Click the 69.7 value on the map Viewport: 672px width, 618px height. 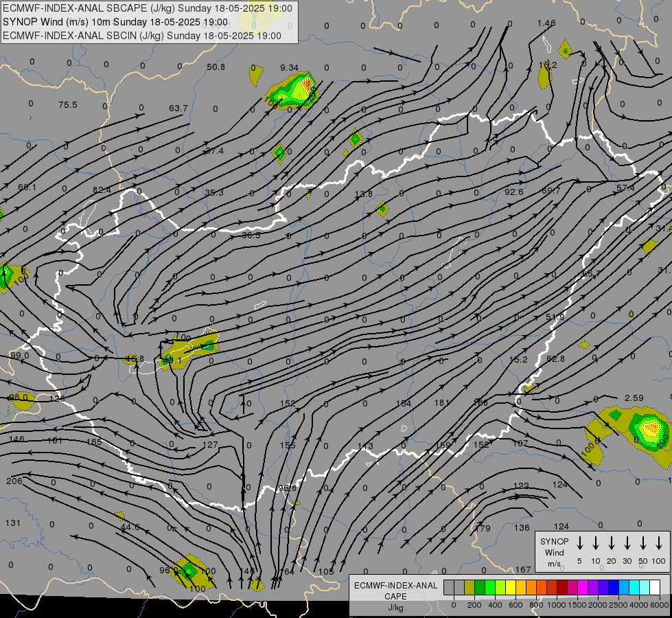[x=551, y=190]
